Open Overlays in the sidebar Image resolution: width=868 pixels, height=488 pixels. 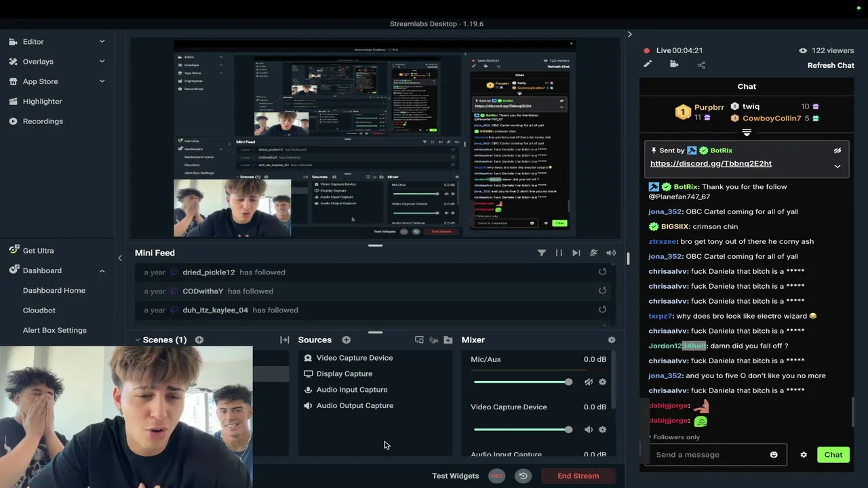pyautogui.click(x=38, y=61)
